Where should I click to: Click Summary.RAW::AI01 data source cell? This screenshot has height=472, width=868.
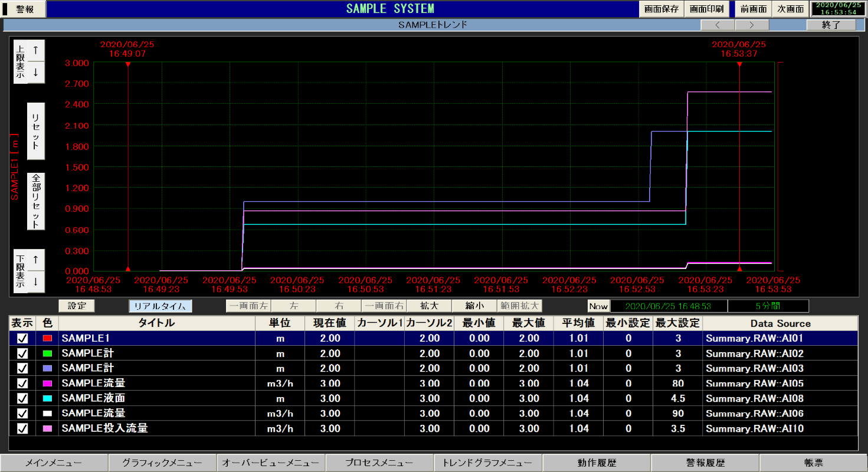(780, 338)
